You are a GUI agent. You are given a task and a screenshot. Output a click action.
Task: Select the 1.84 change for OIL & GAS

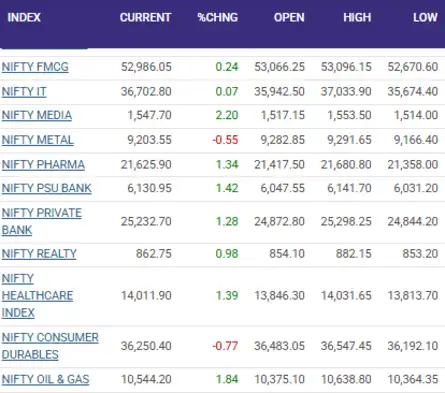227,379
